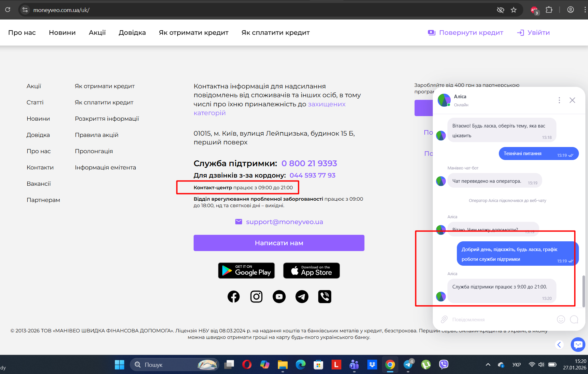
Task: Open 'Новини' in the top navigation
Action: click(x=62, y=33)
